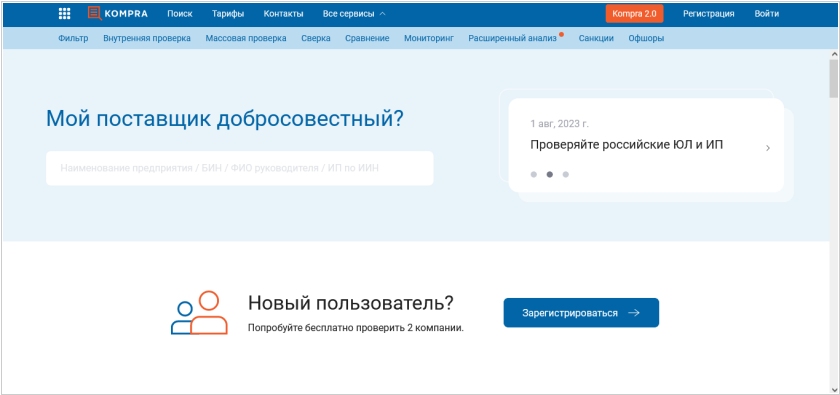This screenshot has width=840, height=395.
Task: Focus the company search input field
Action: pos(239,168)
